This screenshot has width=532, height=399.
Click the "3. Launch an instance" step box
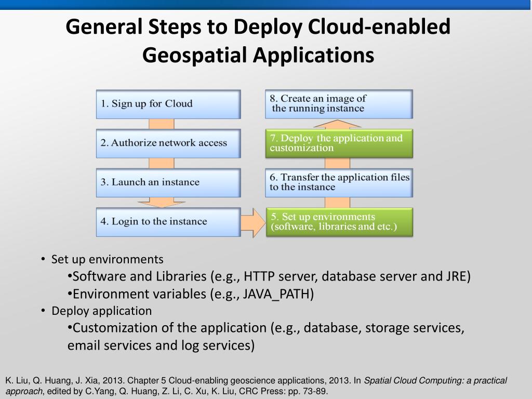(168, 182)
